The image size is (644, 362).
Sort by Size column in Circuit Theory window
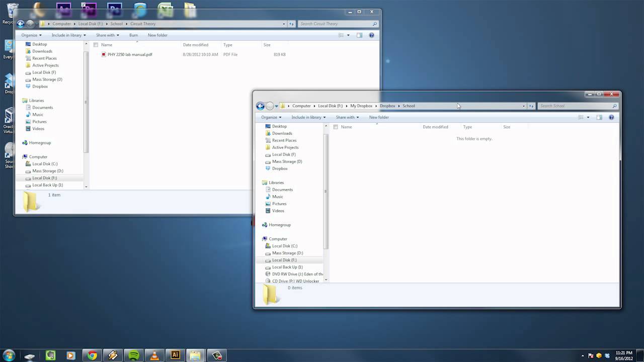pos(267,45)
